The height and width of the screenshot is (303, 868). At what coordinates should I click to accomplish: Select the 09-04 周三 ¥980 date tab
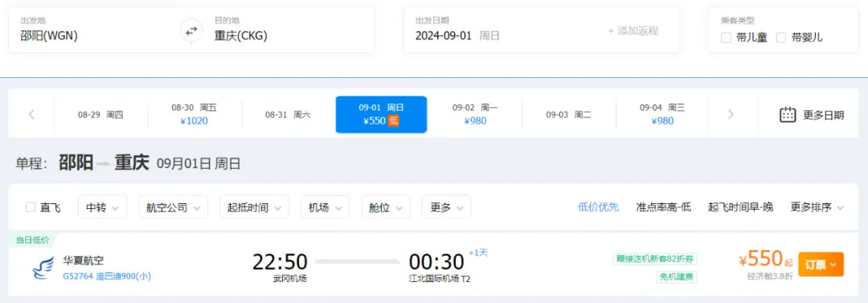[x=662, y=115]
